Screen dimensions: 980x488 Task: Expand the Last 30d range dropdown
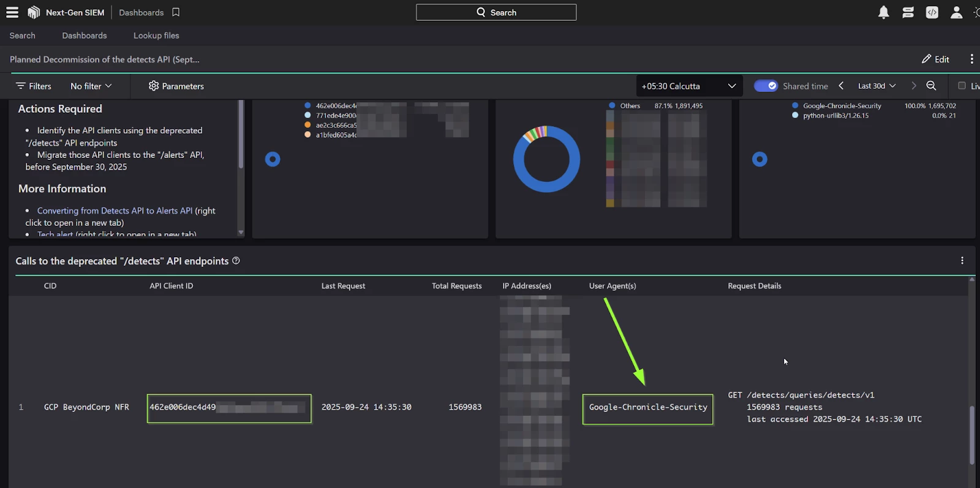click(877, 86)
